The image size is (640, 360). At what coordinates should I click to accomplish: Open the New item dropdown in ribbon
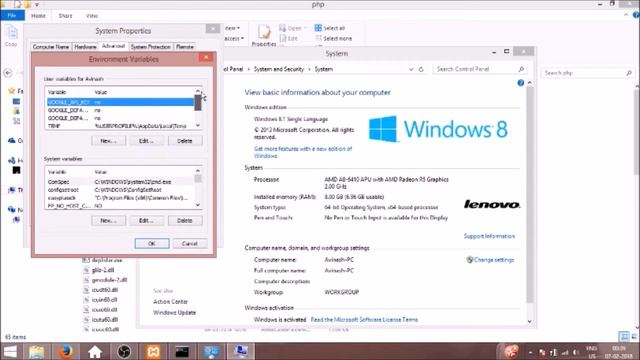point(232,28)
